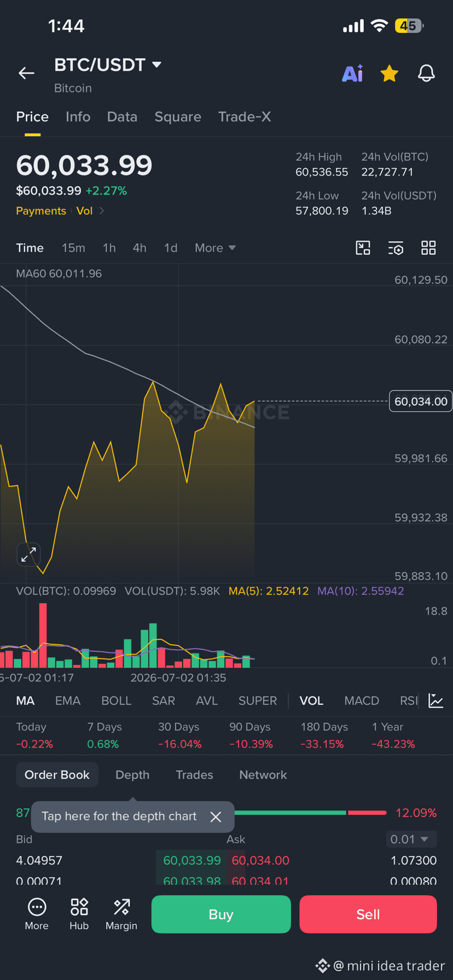Tap the bid price 60,033.99
This screenshot has height=980, width=453.
tap(192, 860)
